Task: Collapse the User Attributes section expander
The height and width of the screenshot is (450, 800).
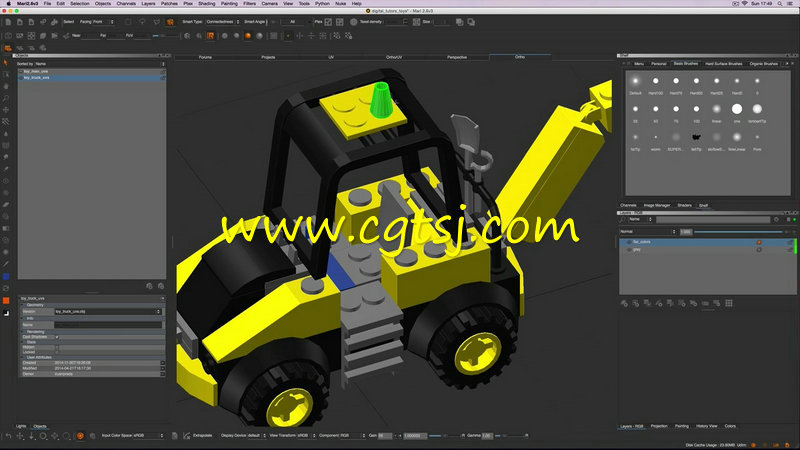Action: 23,357
